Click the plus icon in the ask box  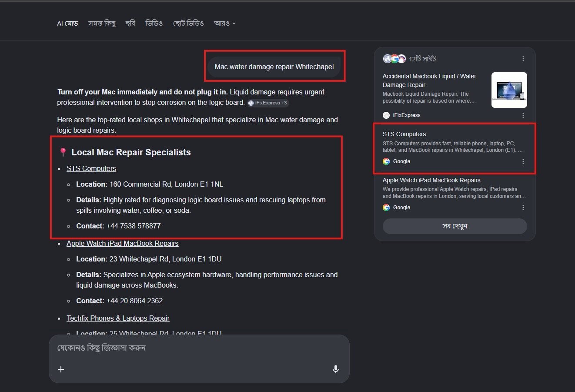coord(61,369)
